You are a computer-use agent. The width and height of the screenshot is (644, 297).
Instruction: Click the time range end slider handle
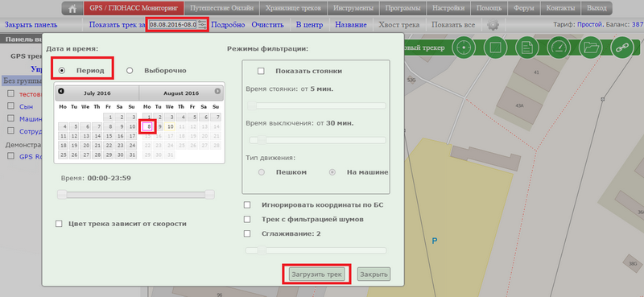[x=210, y=194]
